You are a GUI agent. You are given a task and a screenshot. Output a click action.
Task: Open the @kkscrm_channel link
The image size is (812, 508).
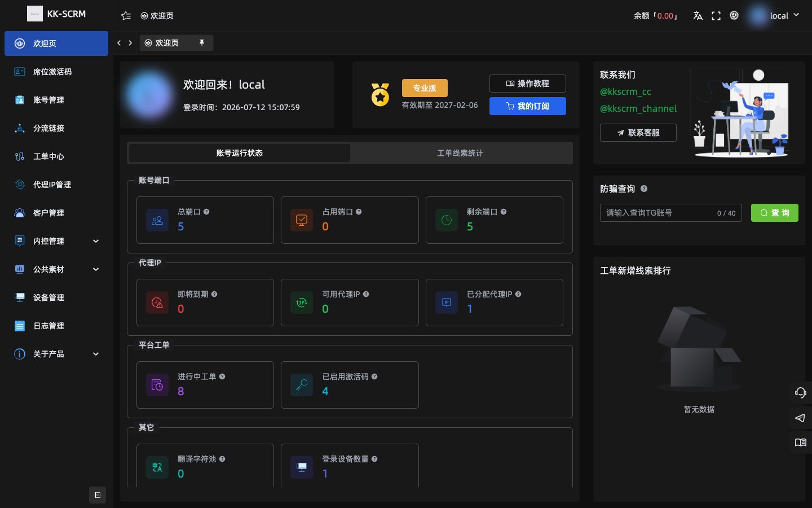[638, 108]
